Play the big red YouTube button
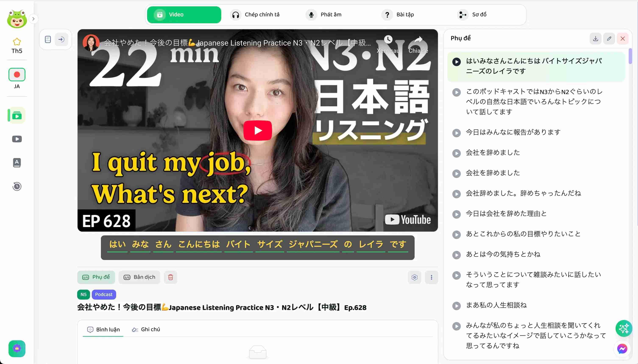Screen dimensions: 638x364 (258, 131)
